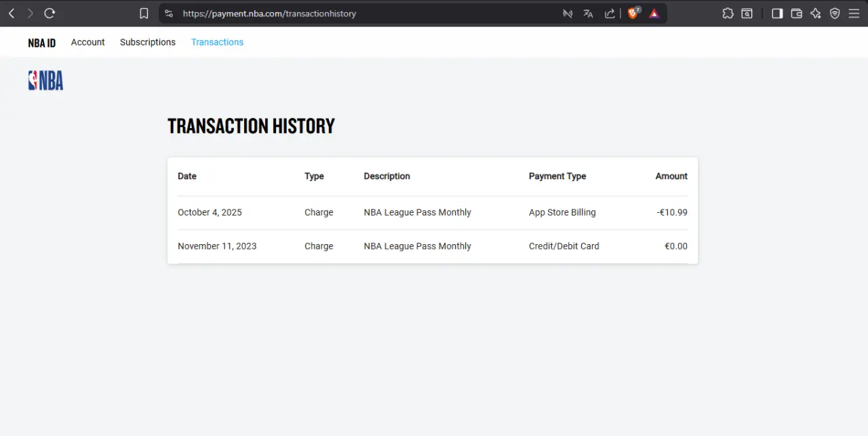Click the browser forward arrow
Image resolution: width=868 pixels, height=436 pixels.
(30, 14)
